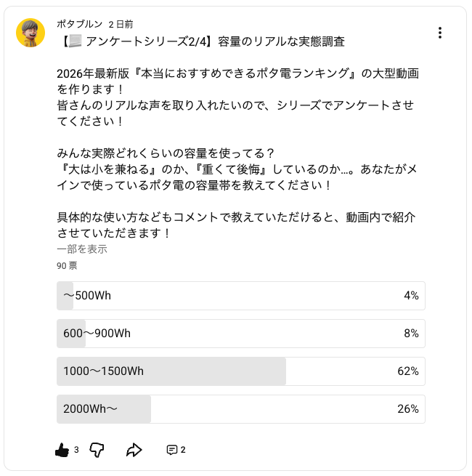Select the 600〜900Wh poll option
This screenshot has width=472, height=476.
click(x=240, y=334)
